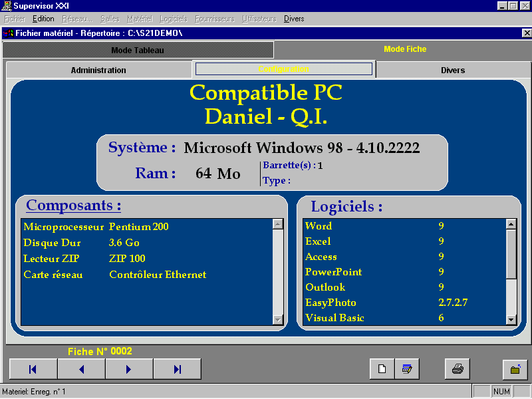This screenshot has width=532, height=399.
Task: Click the Microsoft Windows 98 system value
Action: click(302, 148)
